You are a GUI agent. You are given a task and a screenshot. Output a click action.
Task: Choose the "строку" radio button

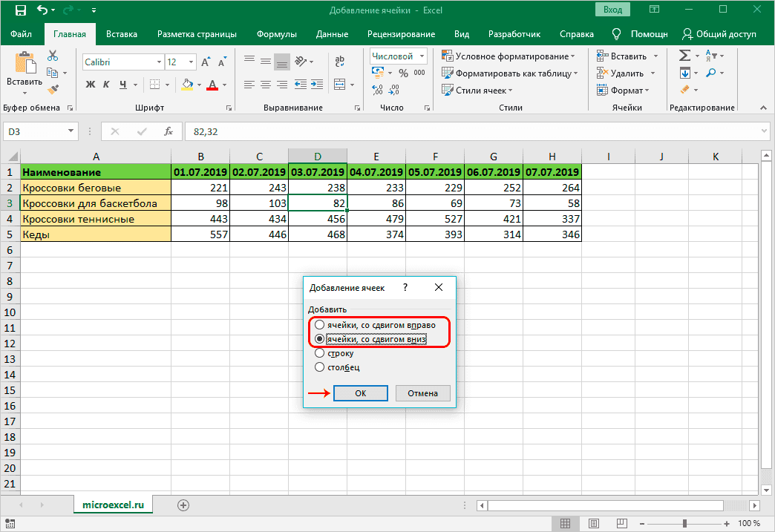pyautogui.click(x=319, y=353)
